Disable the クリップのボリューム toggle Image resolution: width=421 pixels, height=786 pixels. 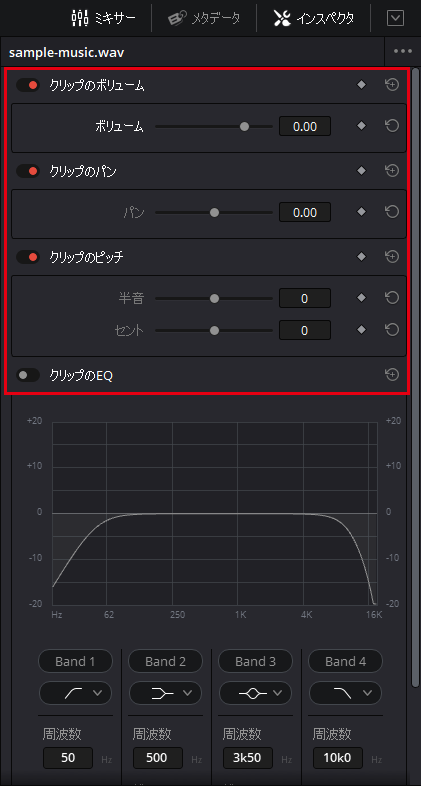(28, 85)
